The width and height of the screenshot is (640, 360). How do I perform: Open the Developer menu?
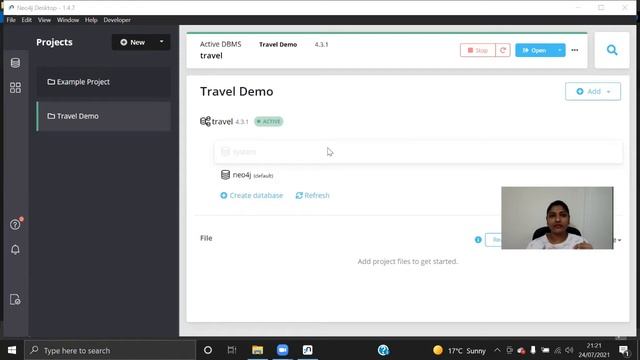point(117,20)
